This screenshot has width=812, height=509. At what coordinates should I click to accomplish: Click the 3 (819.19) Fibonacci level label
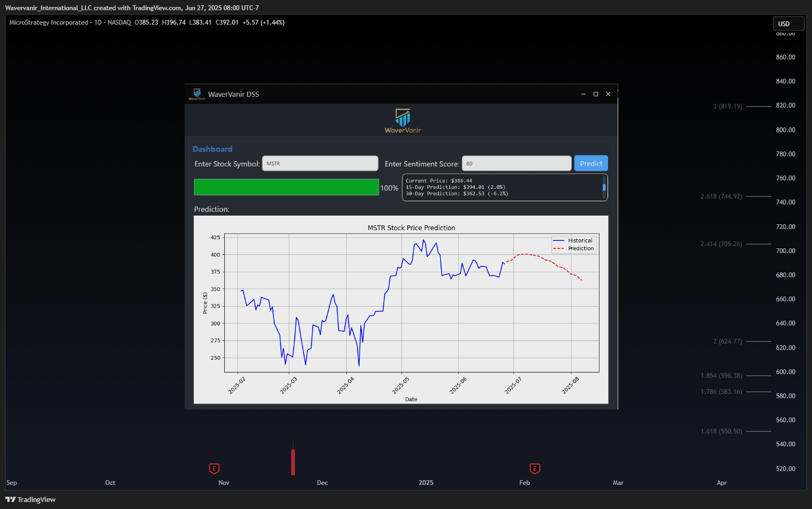pos(727,107)
